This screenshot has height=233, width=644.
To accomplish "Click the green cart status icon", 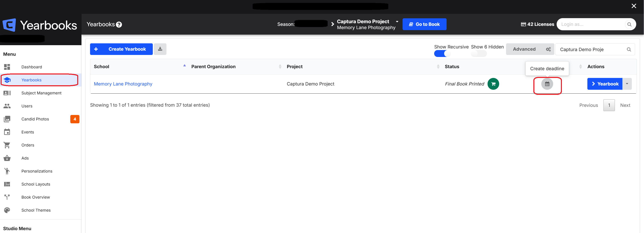I will (x=493, y=84).
